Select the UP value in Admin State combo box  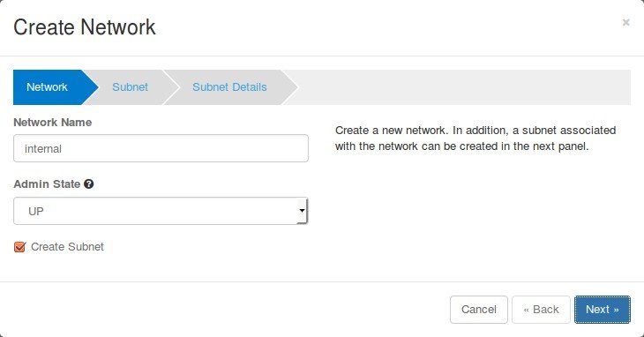point(161,211)
